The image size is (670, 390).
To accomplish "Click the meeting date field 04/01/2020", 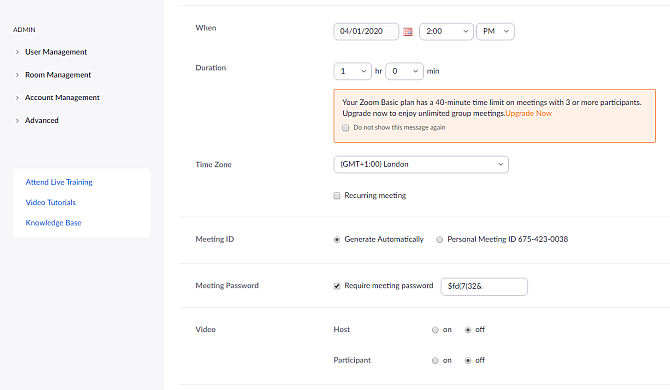I will point(366,32).
